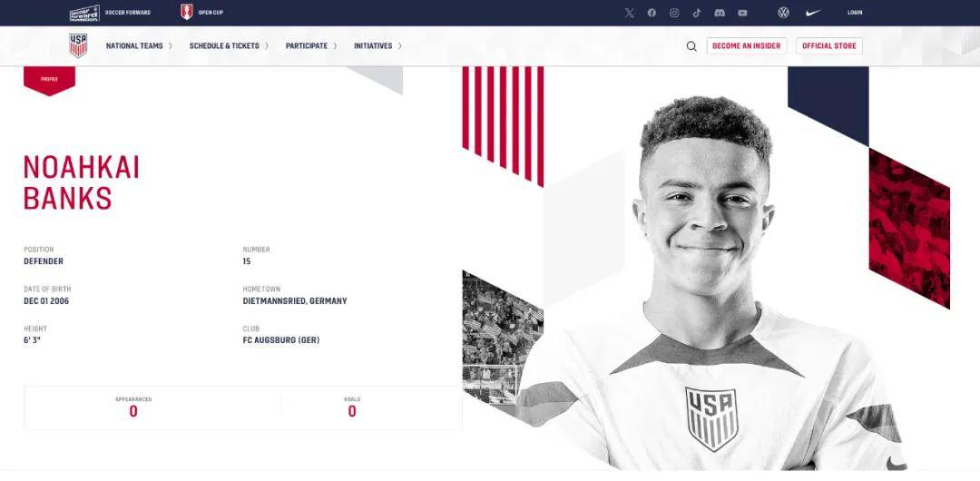Open the TikTok social icon

697,13
